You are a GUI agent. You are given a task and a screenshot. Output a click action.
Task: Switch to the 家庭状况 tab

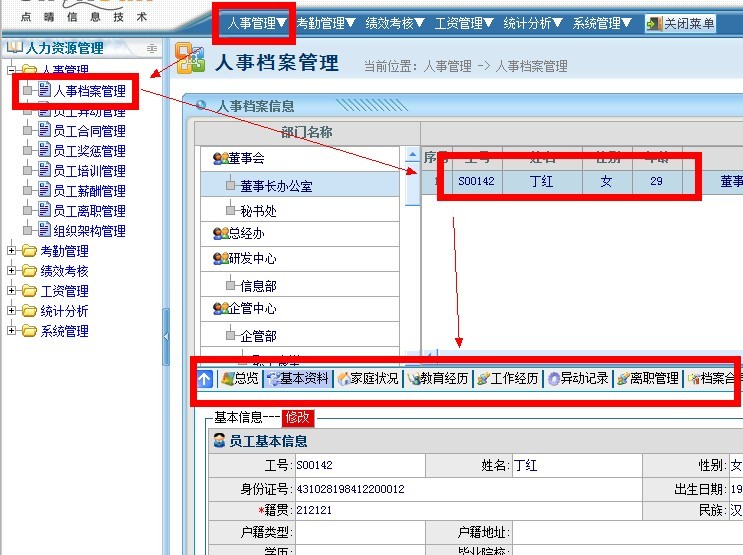click(369, 379)
